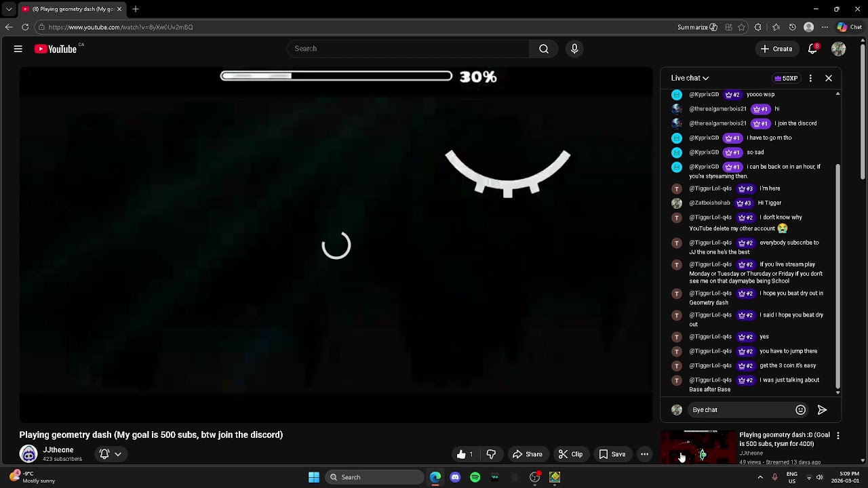Open more actions ellipsis under video
This screenshot has height=488, width=868.
pos(645,454)
